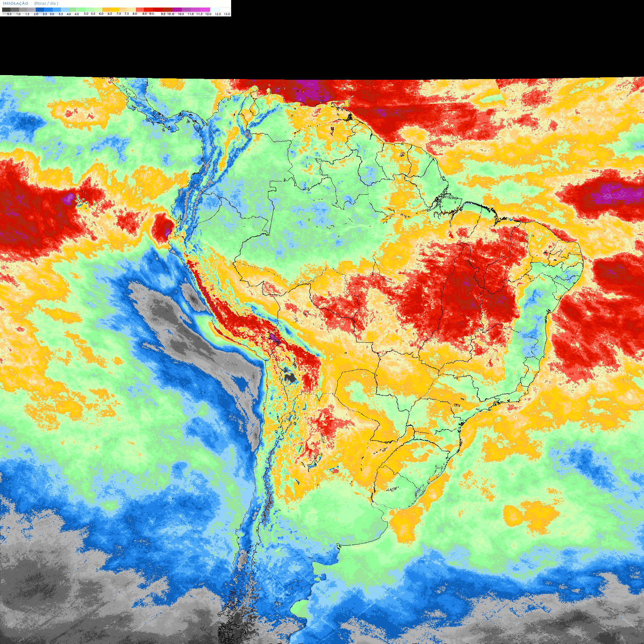Select the bright red swatch before 9.0
Image resolution: width=644 pixels, height=644 pixels.
pyautogui.click(x=148, y=10)
